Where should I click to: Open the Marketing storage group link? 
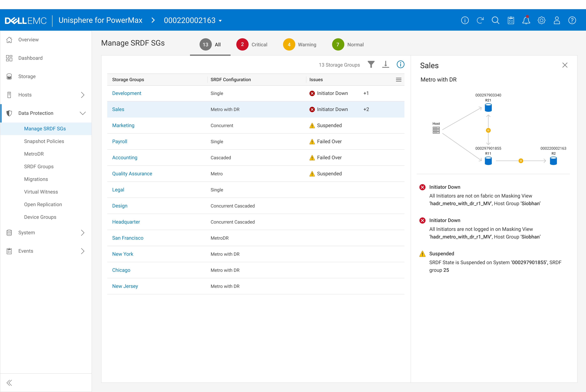123,125
